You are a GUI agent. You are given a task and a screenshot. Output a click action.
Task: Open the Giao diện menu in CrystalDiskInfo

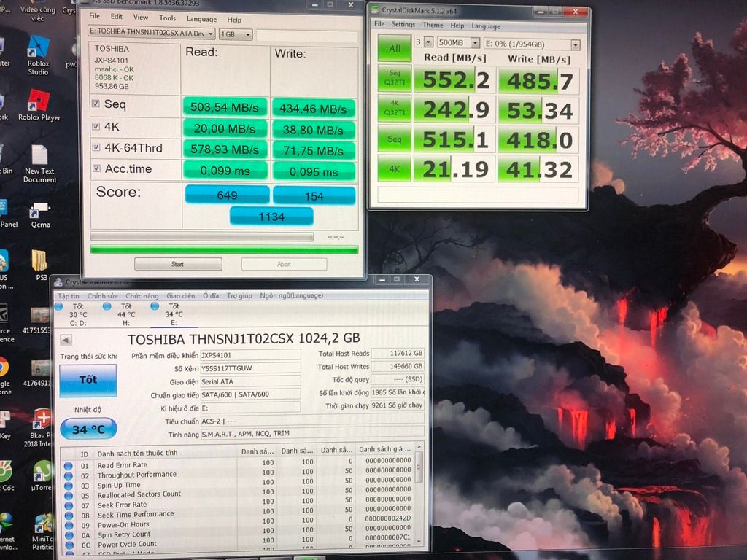click(x=181, y=296)
